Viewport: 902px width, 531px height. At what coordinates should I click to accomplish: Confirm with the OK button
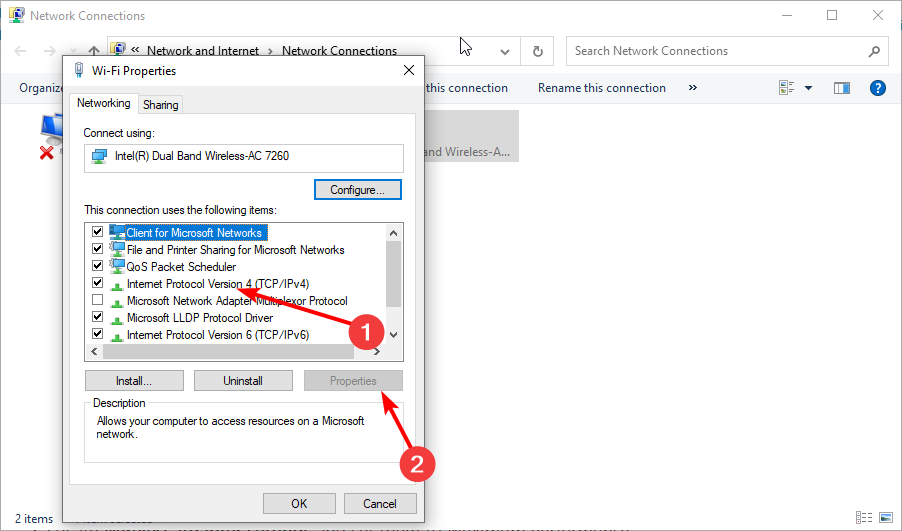[299, 503]
